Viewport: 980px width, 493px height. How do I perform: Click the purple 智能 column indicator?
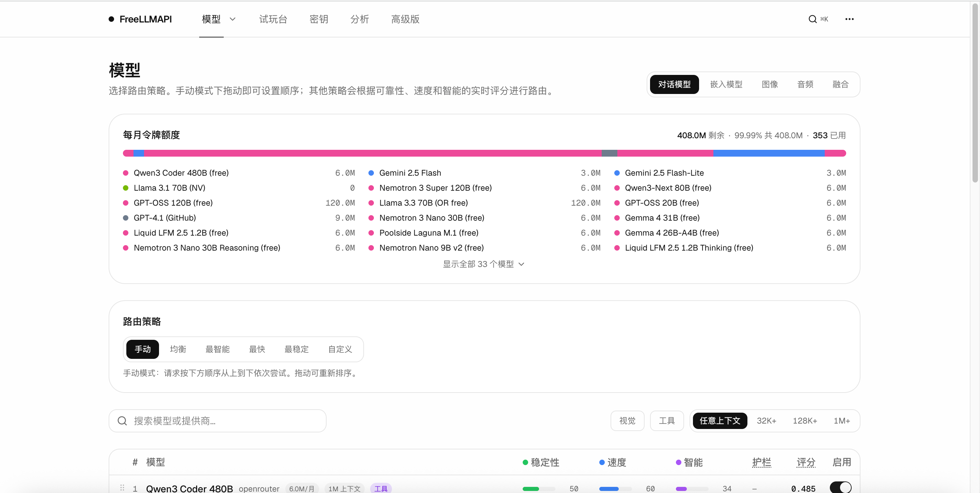tap(678, 462)
